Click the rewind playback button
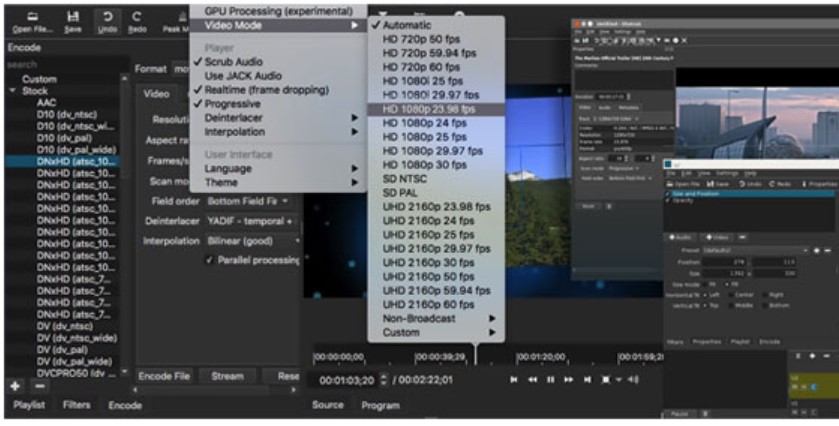 point(532,379)
